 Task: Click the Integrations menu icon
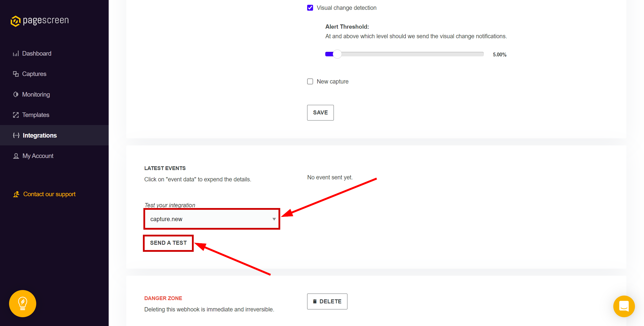pos(16,135)
